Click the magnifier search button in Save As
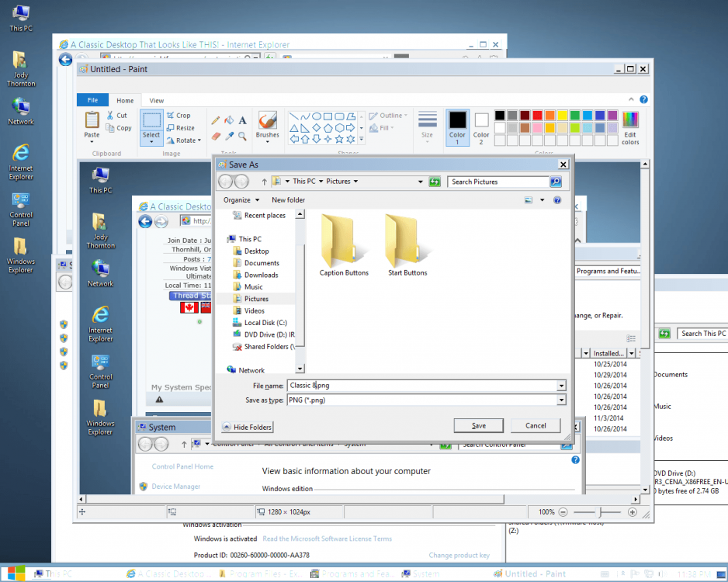 [556, 182]
